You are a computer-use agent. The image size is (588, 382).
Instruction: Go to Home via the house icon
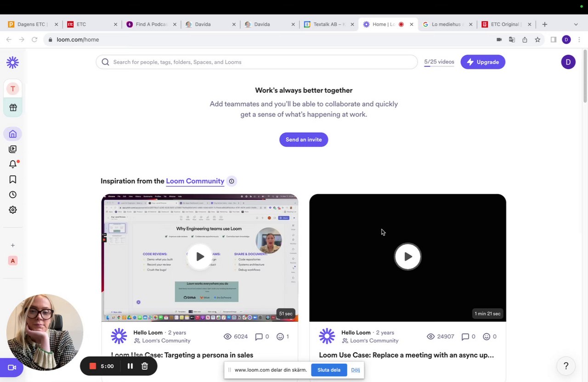13,134
